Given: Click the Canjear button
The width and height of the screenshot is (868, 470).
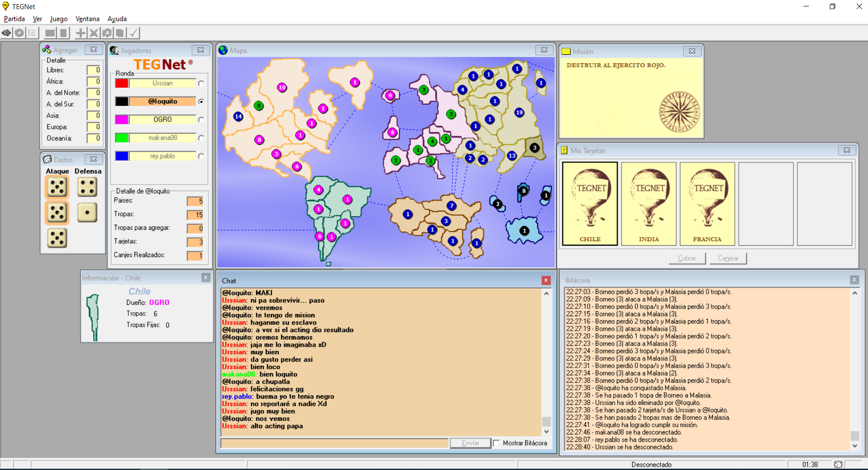Looking at the screenshot, I should (728, 258).
